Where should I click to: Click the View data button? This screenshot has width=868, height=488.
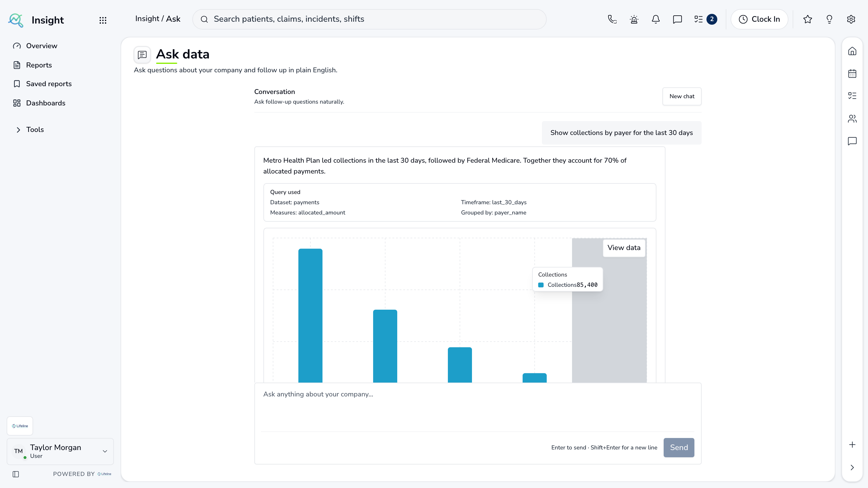(x=624, y=248)
